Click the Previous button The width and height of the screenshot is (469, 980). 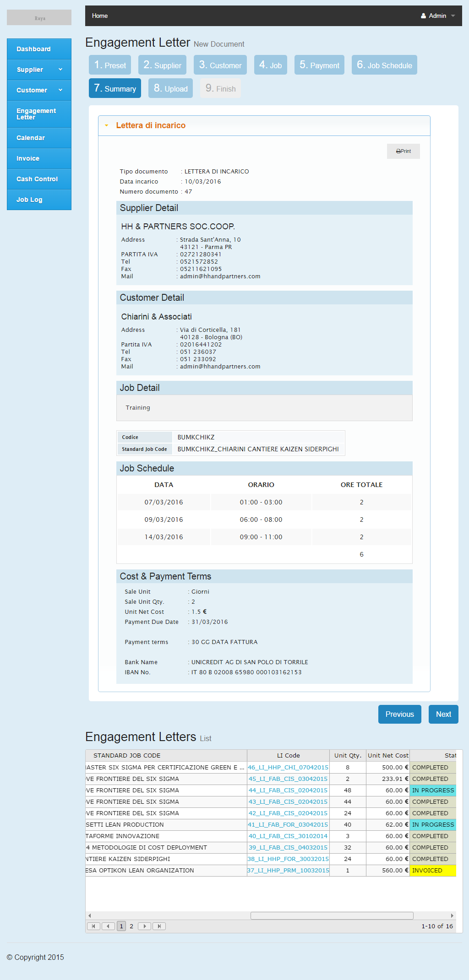pos(399,714)
